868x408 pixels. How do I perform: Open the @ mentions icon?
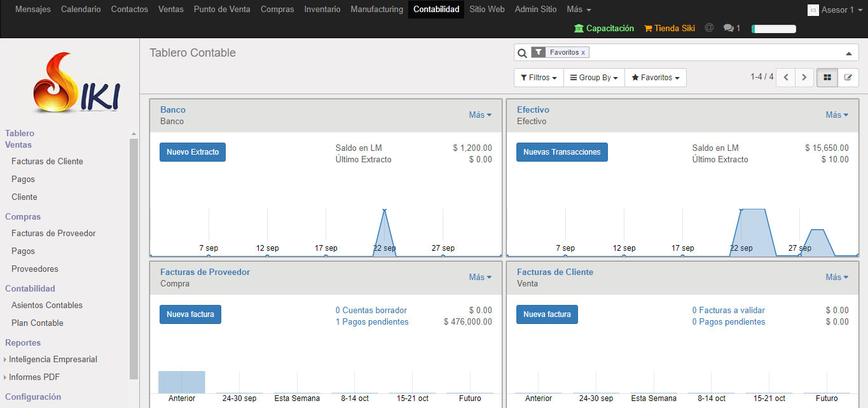point(709,28)
